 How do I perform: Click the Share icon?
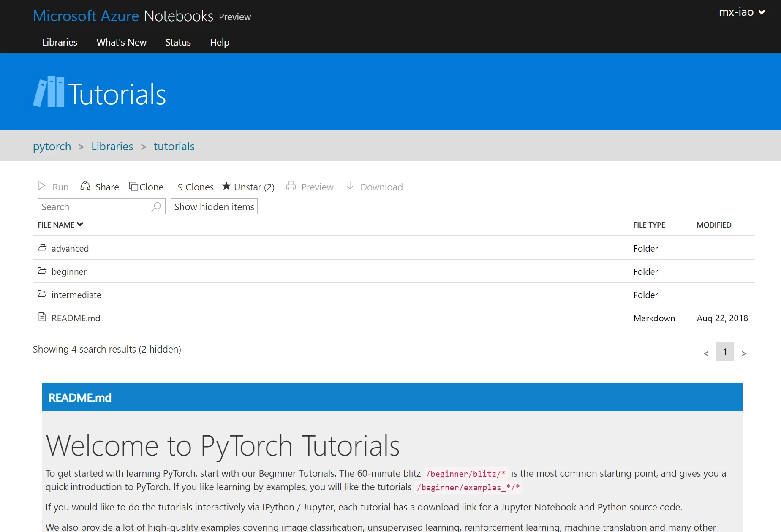tap(85, 186)
